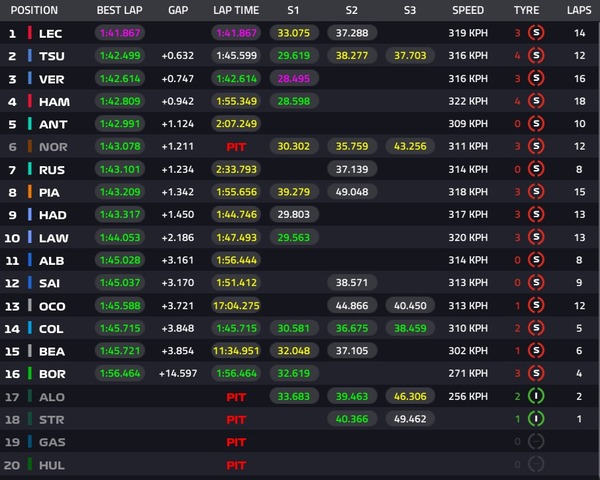
Task: Click the empty tyre icon in GAS's row
Action: (535, 441)
